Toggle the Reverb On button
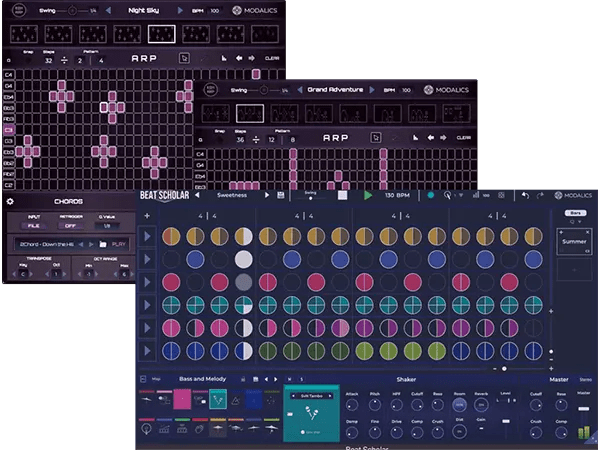The width and height of the screenshot is (600, 450). coord(481,405)
